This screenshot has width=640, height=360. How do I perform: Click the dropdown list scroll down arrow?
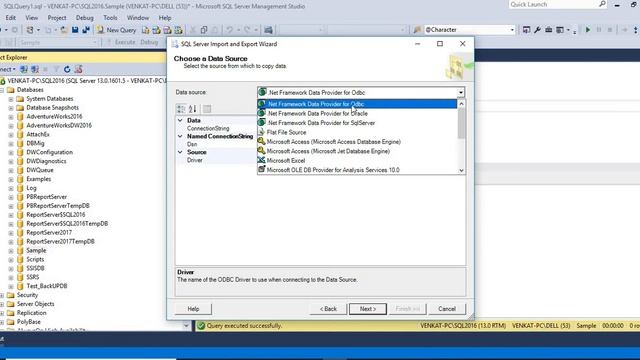[461, 171]
